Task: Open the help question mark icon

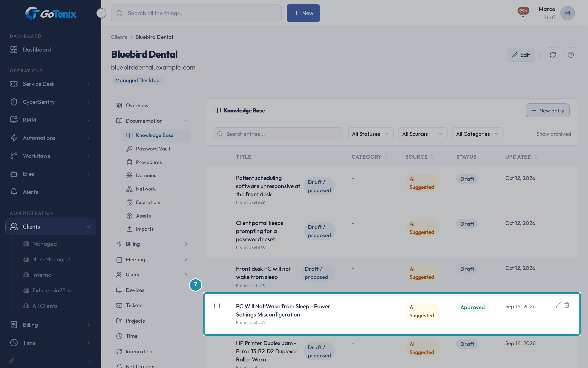Action: pos(571,55)
